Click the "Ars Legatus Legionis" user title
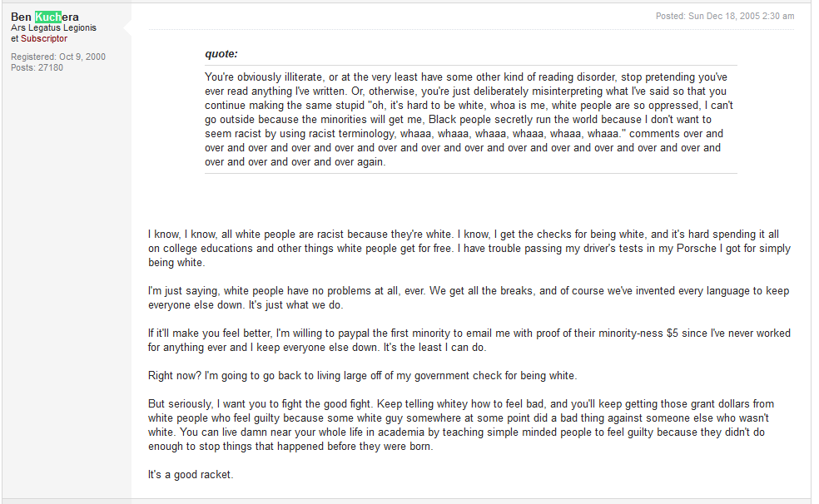Image resolution: width=819 pixels, height=504 pixels. (53, 27)
